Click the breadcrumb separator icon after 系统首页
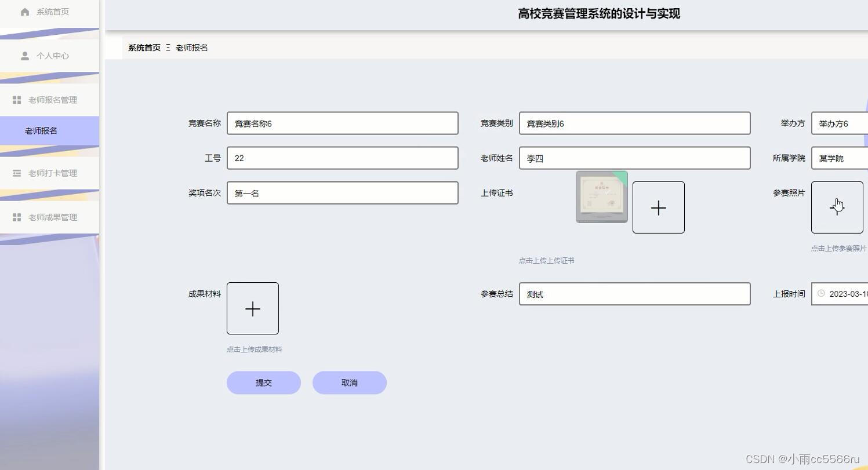868x470 pixels. (168, 48)
